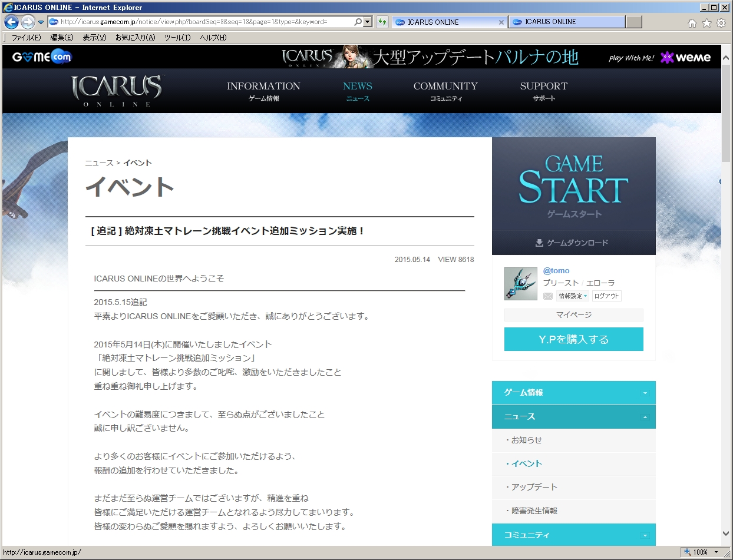Click the address bar URL field
The width and height of the screenshot is (733, 560).
[x=200, y=22]
